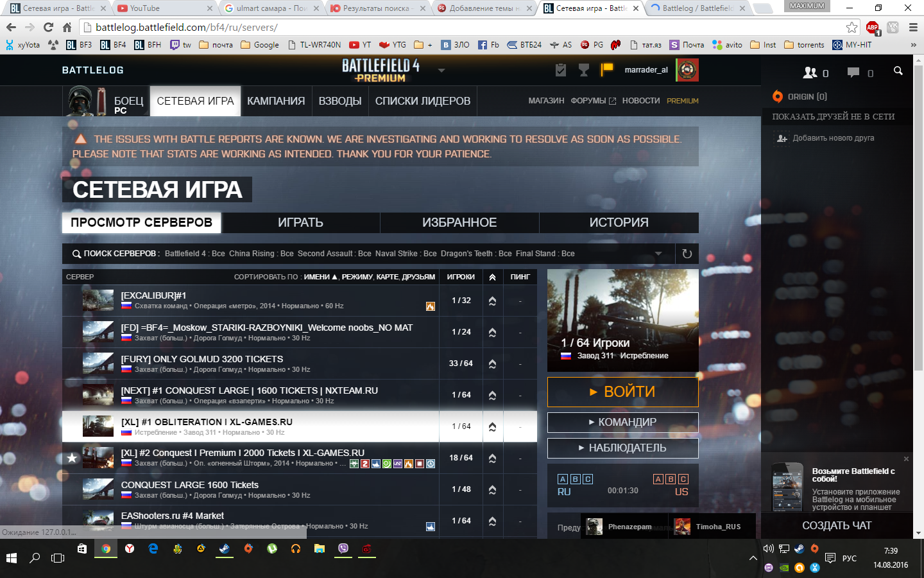The width and height of the screenshot is (924, 578).
Task: Click the China Rising icon on EXCALIBUR#1 row
Action: pyautogui.click(x=431, y=306)
